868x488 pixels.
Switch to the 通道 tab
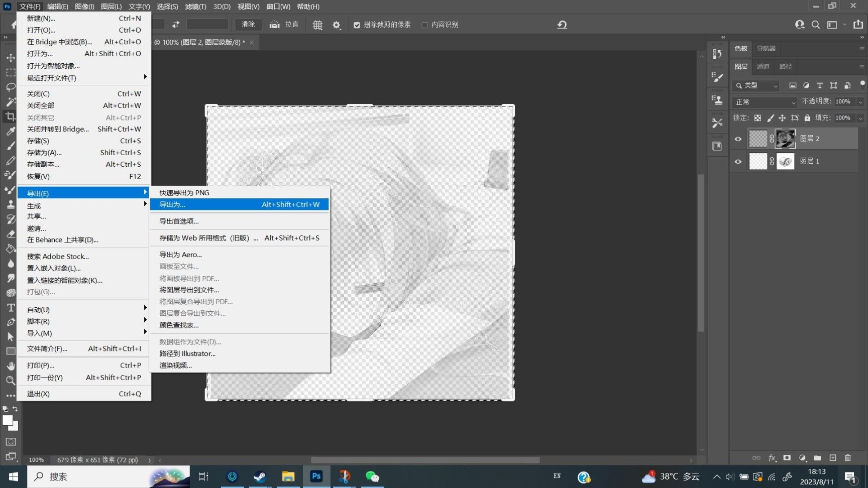click(763, 66)
